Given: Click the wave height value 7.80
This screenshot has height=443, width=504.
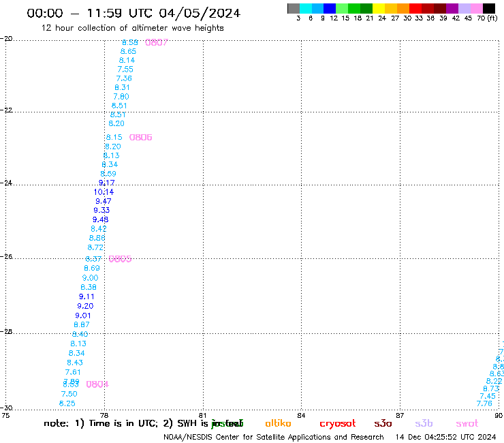Looking at the screenshot, I should tap(121, 97).
